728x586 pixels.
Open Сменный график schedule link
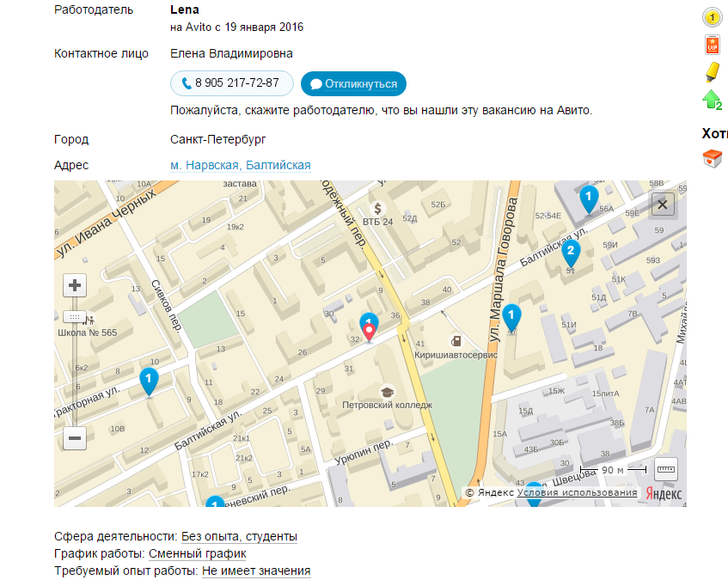click(197, 554)
